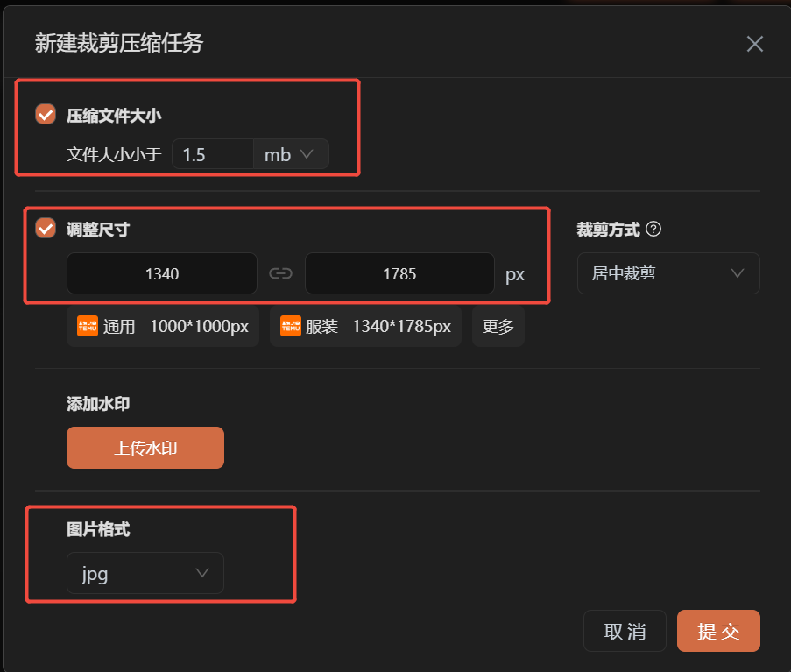This screenshot has width=791, height=672.
Task: Open the mb unit dropdown
Action: coord(291,154)
